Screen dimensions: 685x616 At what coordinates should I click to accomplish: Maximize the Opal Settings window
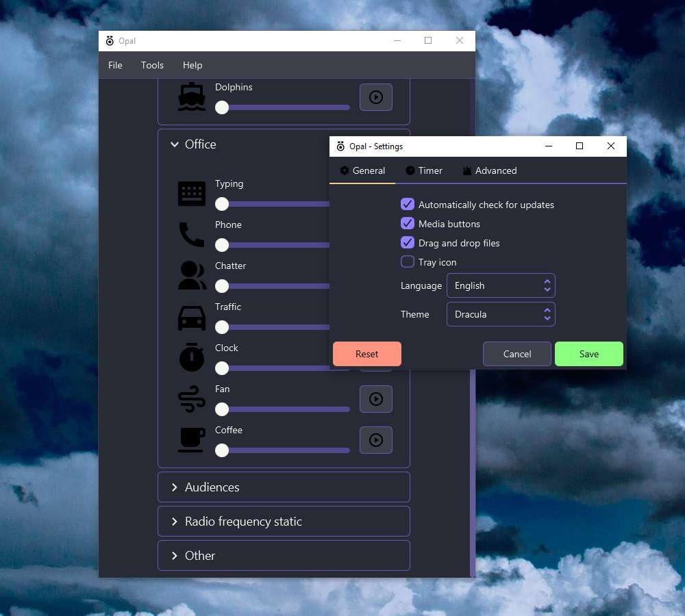(580, 146)
